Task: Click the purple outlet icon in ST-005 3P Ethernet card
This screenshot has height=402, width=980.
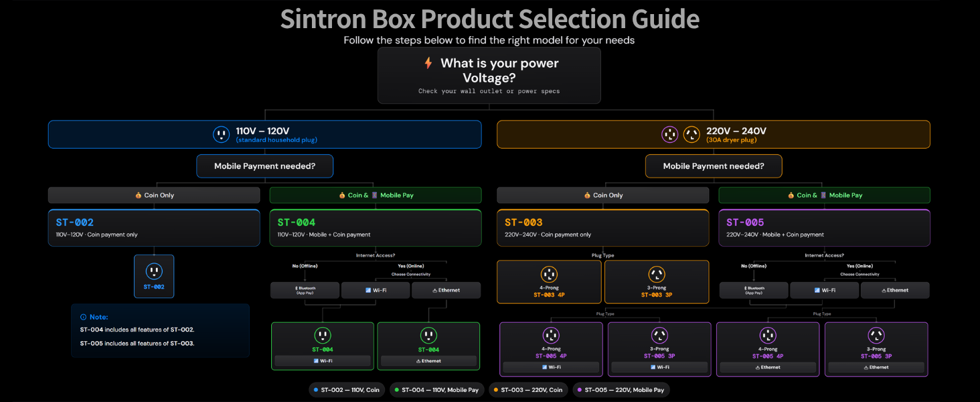Action: pos(876,336)
